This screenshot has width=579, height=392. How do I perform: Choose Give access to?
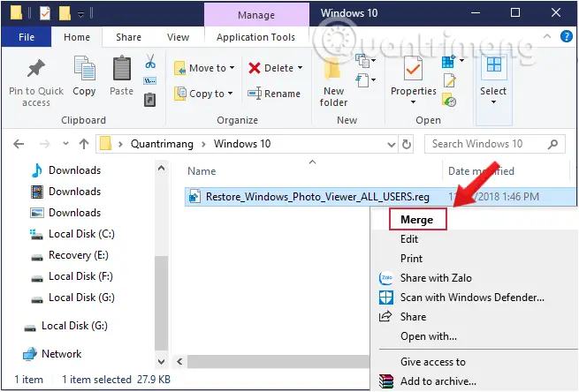tap(433, 362)
